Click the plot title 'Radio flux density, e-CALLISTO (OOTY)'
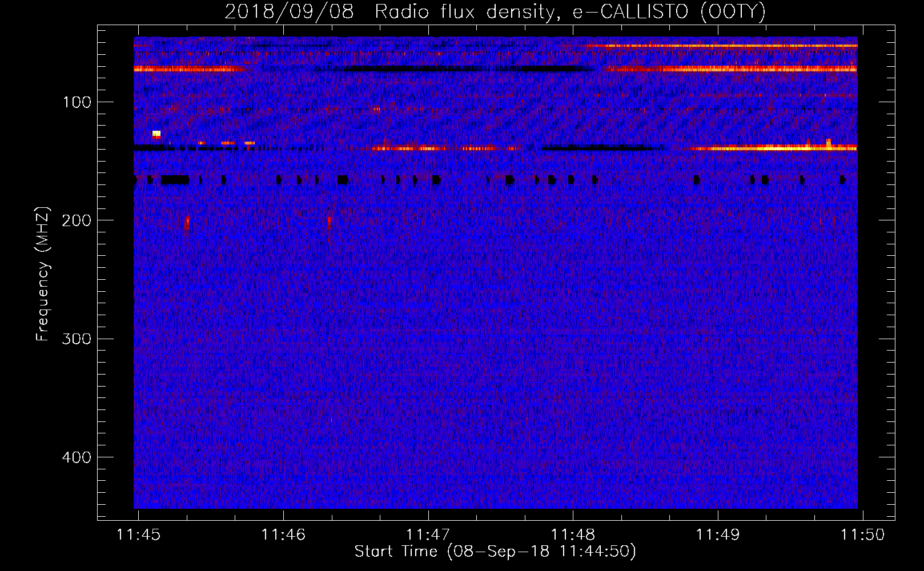The height and width of the screenshot is (571, 924). [x=570, y=12]
